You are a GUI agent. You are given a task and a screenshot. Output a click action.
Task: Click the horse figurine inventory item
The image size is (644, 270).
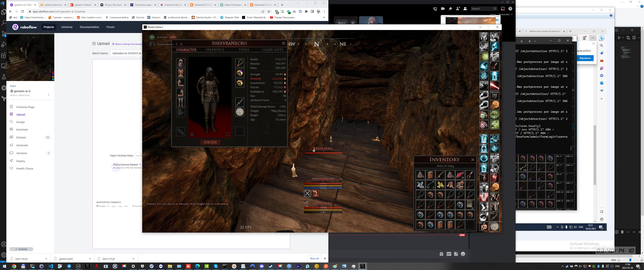click(x=460, y=185)
